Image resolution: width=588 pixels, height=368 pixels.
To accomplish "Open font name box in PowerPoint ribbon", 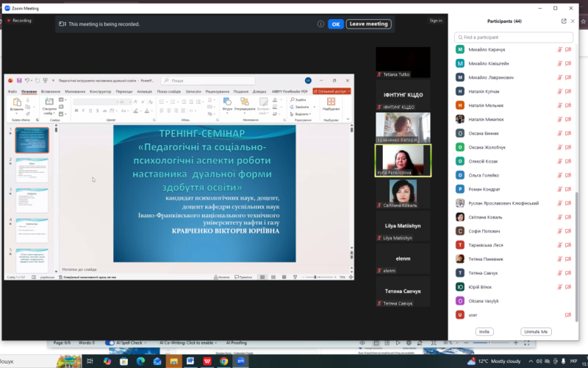I will click(96, 102).
